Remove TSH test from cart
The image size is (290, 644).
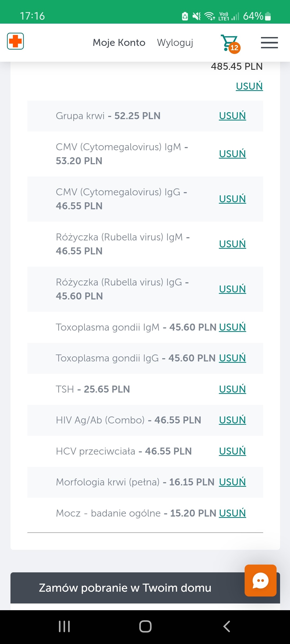coord(232,389)
